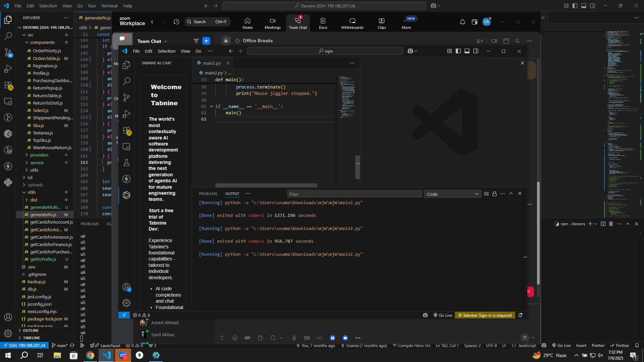Open Run and Debug in the front VS Code window
The width and height of the screenshot is (644, 362).
point(126,114)
